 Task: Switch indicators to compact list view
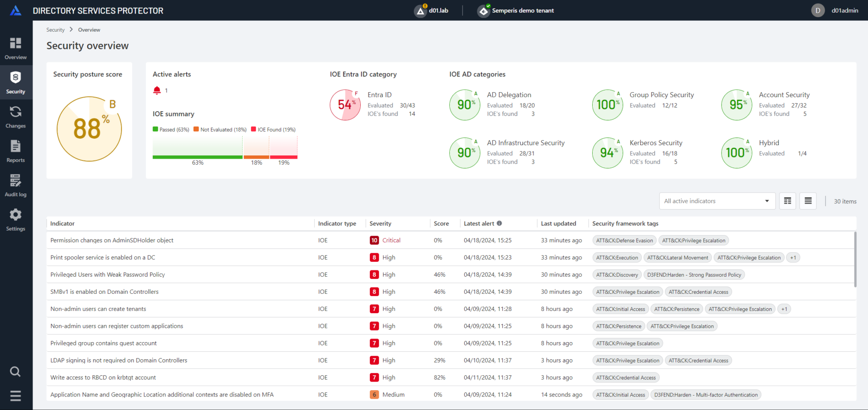pos(808,201)
